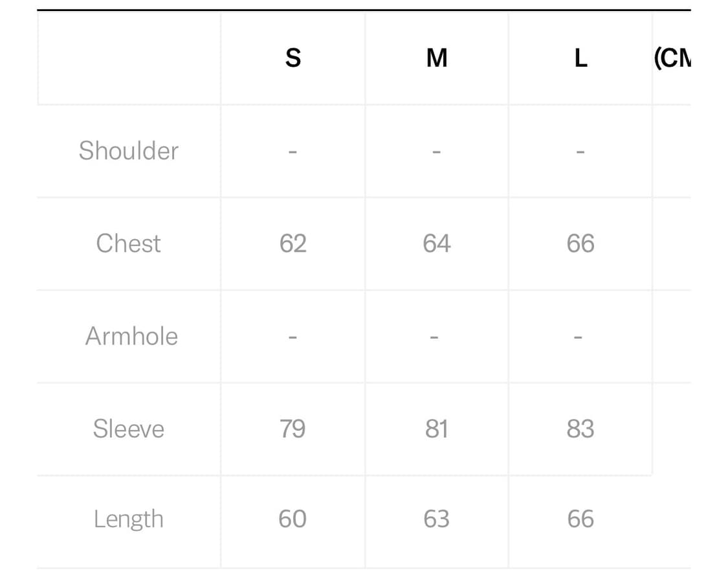Click the Shoulder dash under size M

pyautogui.click(x=437, y=152)
